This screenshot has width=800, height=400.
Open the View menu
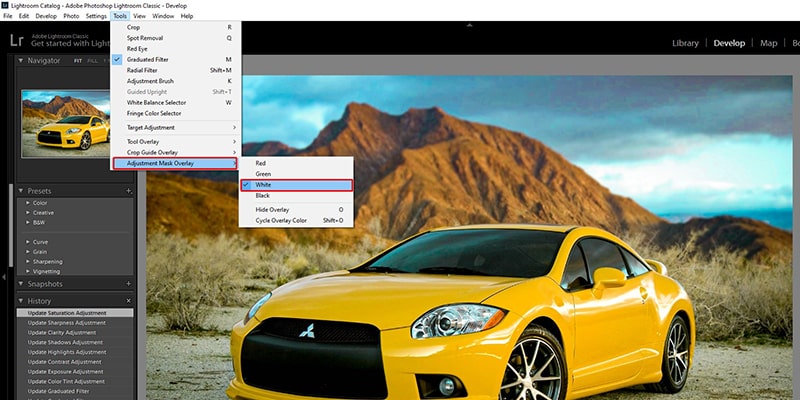(x=139, y=16)
